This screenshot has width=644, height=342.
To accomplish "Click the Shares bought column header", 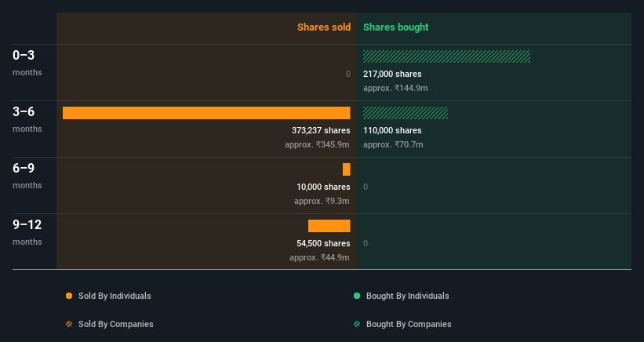I will (395, 27).
